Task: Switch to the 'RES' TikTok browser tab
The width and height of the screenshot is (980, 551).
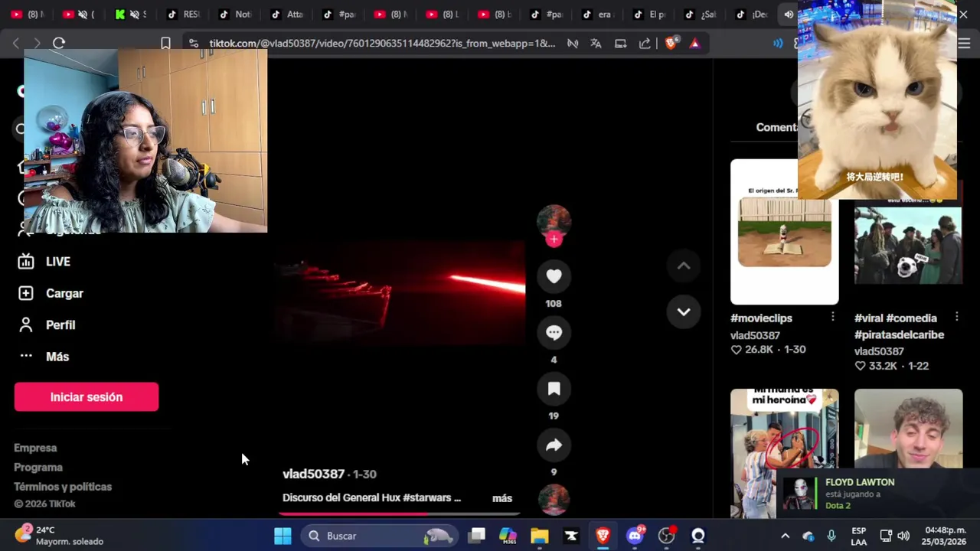Action: tap(183, 14)
